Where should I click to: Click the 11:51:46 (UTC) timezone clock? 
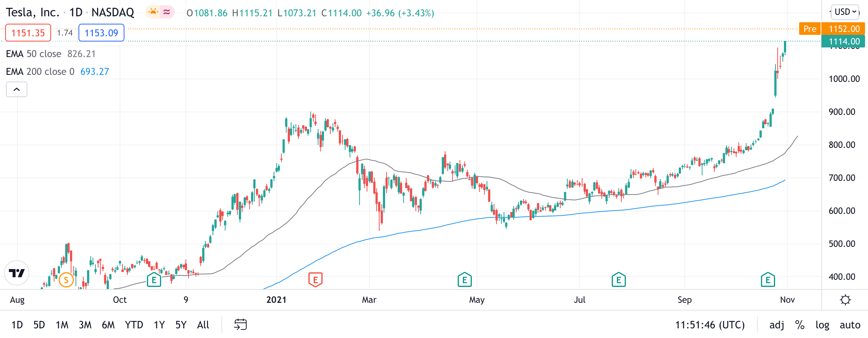(x=710, y=325)
